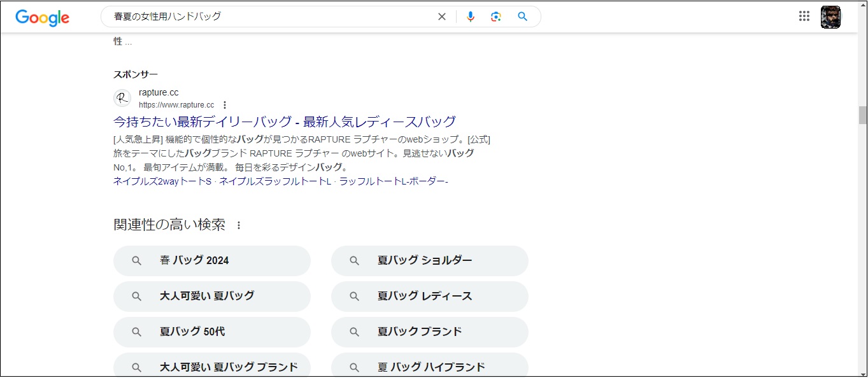Click the page vertical scrollbar thumb
This screenshot has height=378, width=868.
point(863,115)
